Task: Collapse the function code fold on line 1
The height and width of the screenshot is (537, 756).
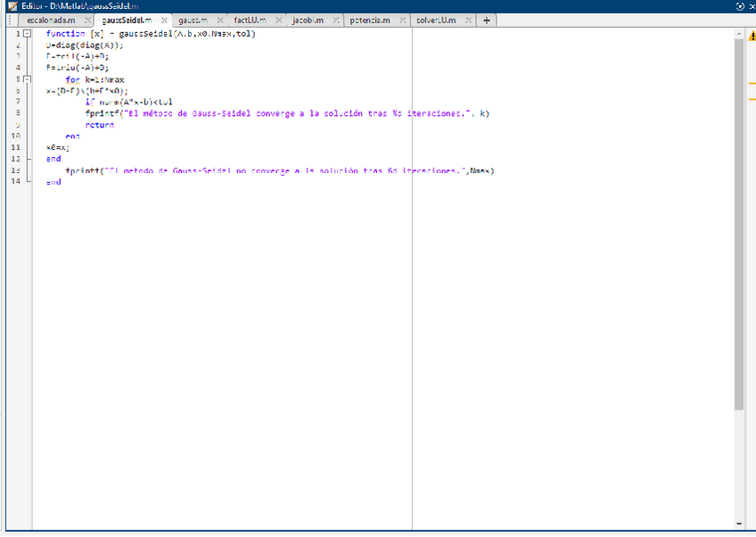Action: click(x=27, y=34)
